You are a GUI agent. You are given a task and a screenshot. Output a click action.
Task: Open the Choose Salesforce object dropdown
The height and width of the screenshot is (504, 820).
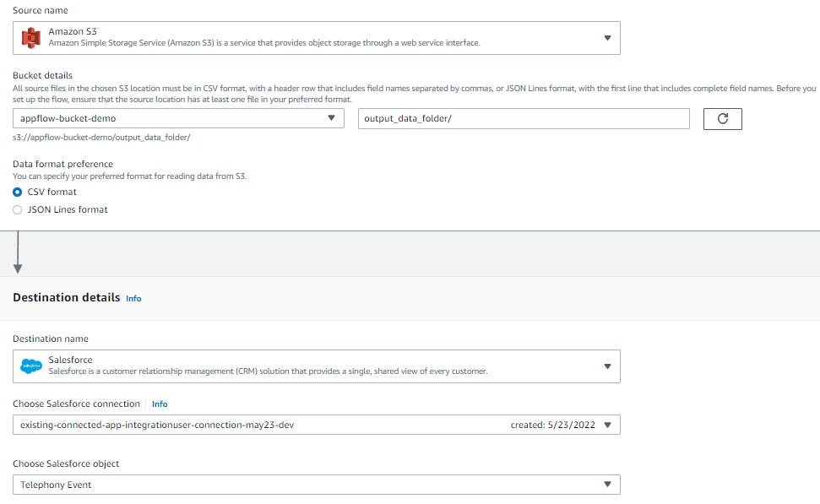click(x=607, y=484)
